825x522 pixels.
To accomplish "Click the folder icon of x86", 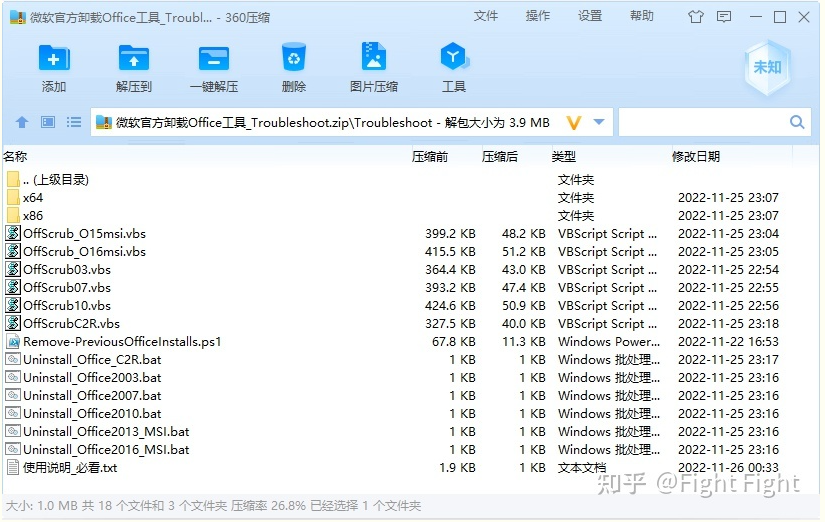I will 14,215.
